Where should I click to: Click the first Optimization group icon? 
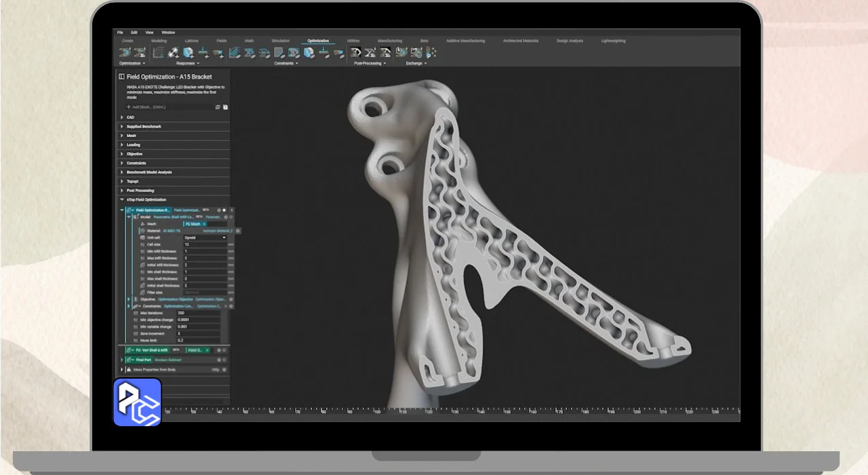pos(125,52)
